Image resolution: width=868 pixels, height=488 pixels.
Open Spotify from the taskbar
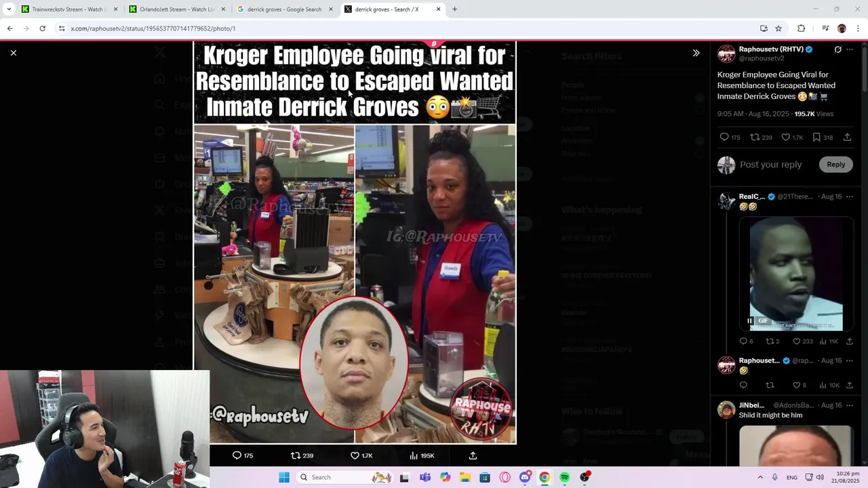(x=564, y=477)
